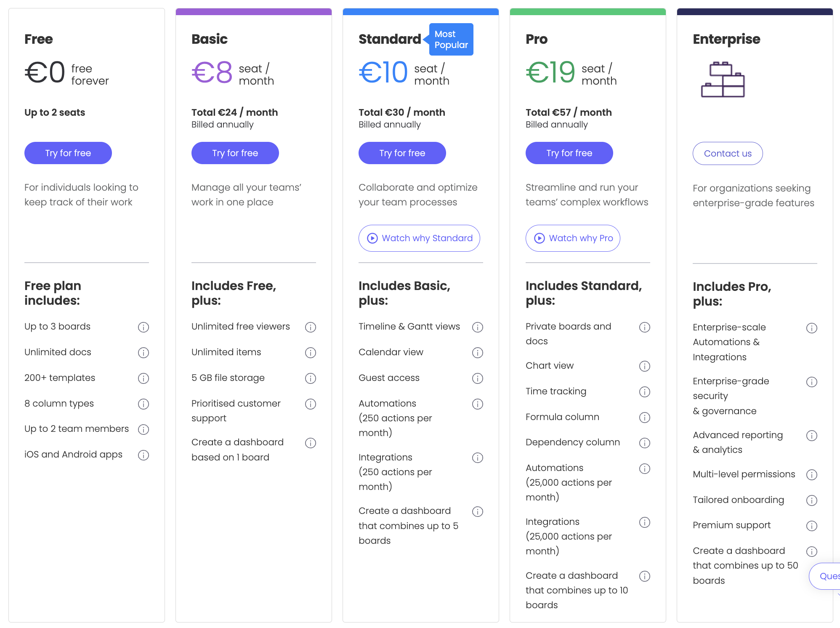
Task: Click info icon beside "iOS and Android apps"
Action: tap(144, 455)
